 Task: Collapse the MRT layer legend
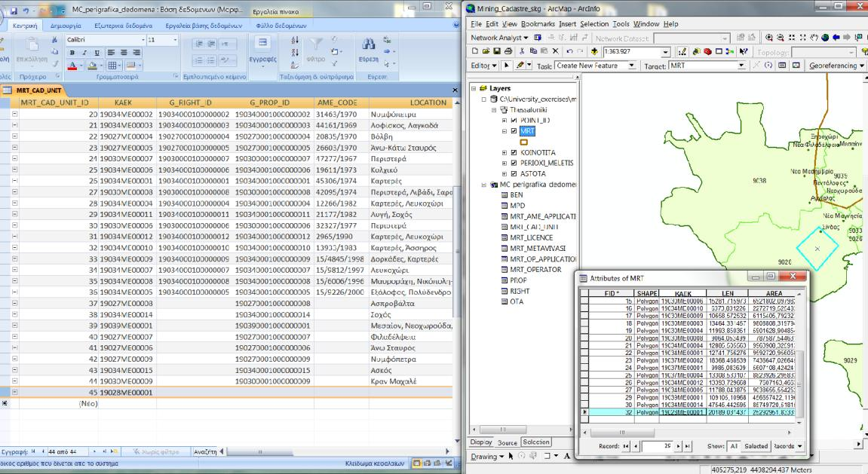point(505,131)
